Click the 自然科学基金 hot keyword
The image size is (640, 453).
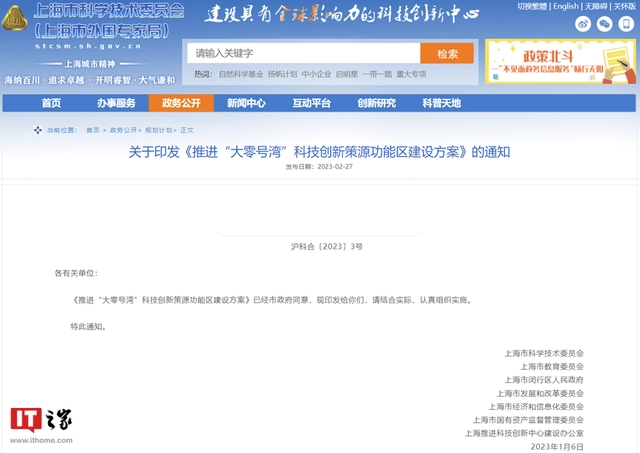241,74
